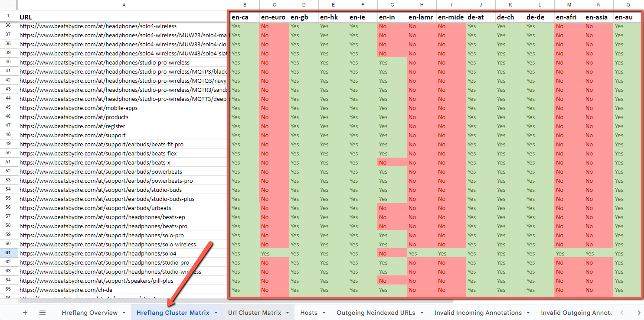Expand Hreflang Cluster Matrix tab dropdown arrow
Viewport: 644px width, 320px height.
point(216,313)
